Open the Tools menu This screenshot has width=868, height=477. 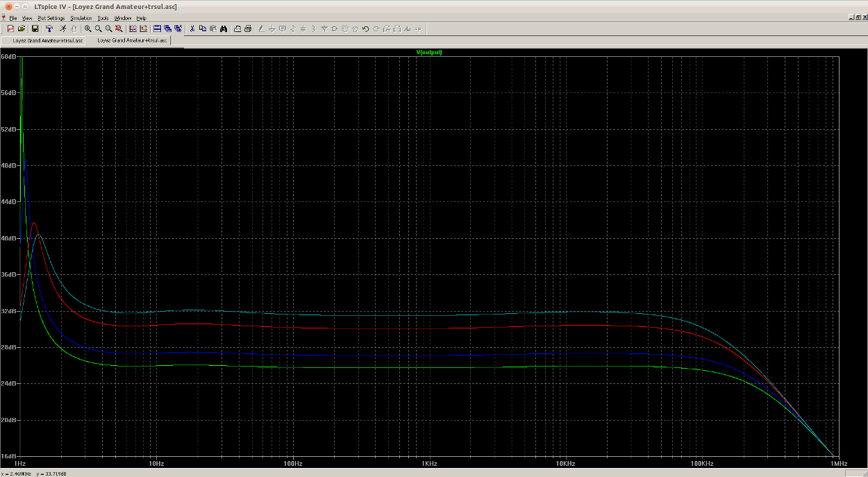coord(103,18)
